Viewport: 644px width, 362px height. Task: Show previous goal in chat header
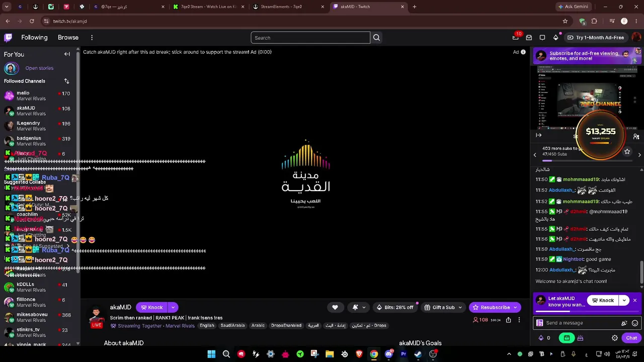click(535, 155)
